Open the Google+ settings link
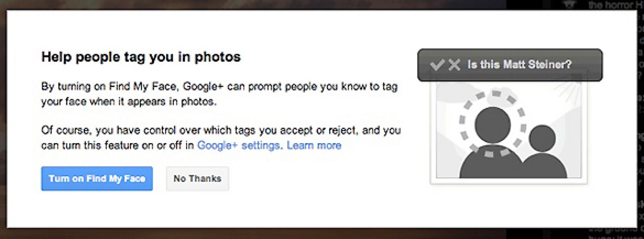Image resolution: width=644 pixels, height=239 pixels. coord(238,145)
